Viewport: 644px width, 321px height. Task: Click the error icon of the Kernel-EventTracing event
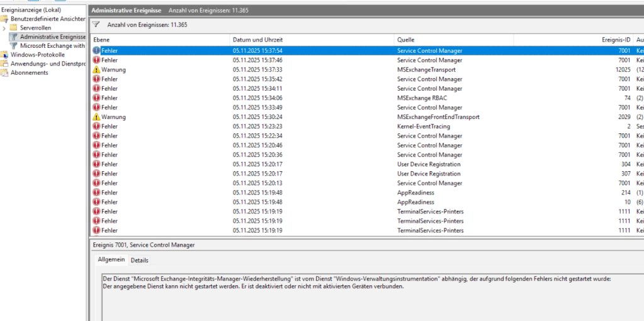pyautogui.click(x=96, y=127)
